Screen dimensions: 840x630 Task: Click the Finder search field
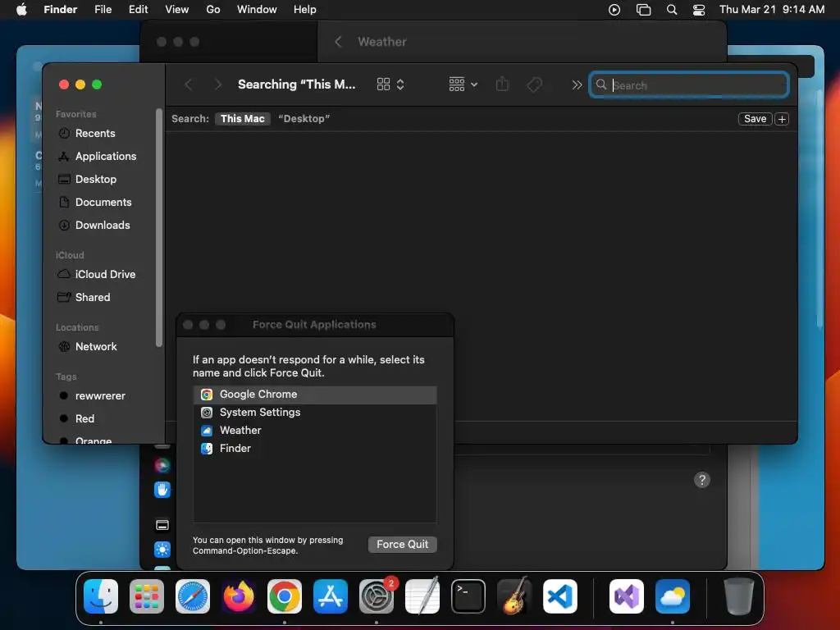(x=689, y=84)
